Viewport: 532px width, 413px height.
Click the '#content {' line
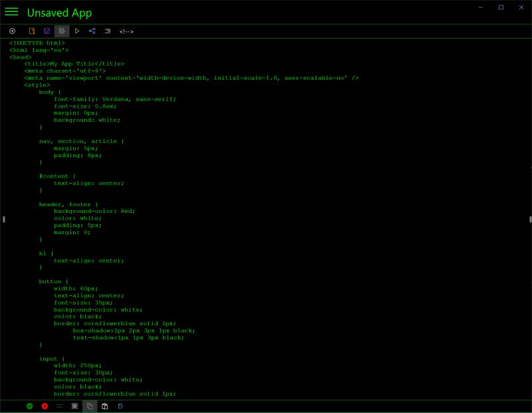[x=57, y=176]
